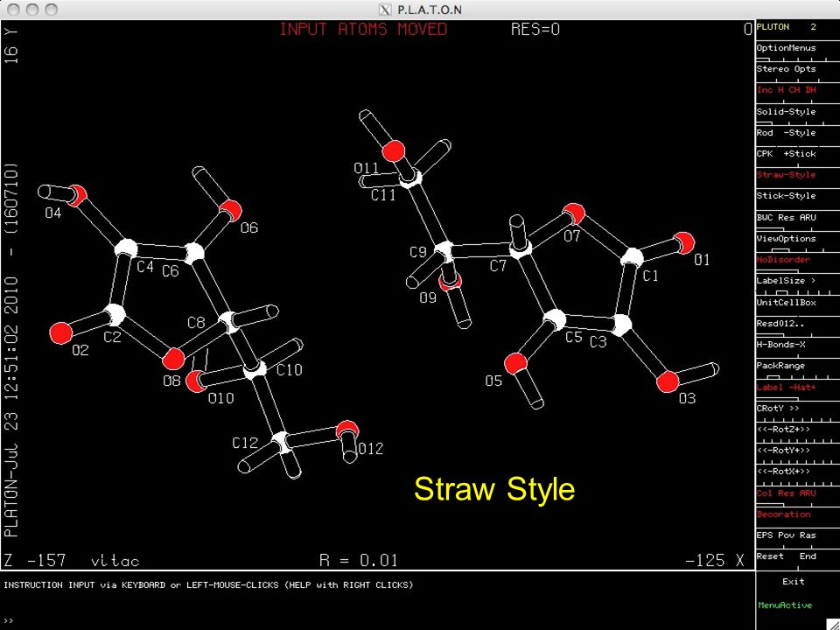Image resolution: width=840 pixels, height=630 pixels.
Task: Click atom label C4
Action: coord(145,266)
